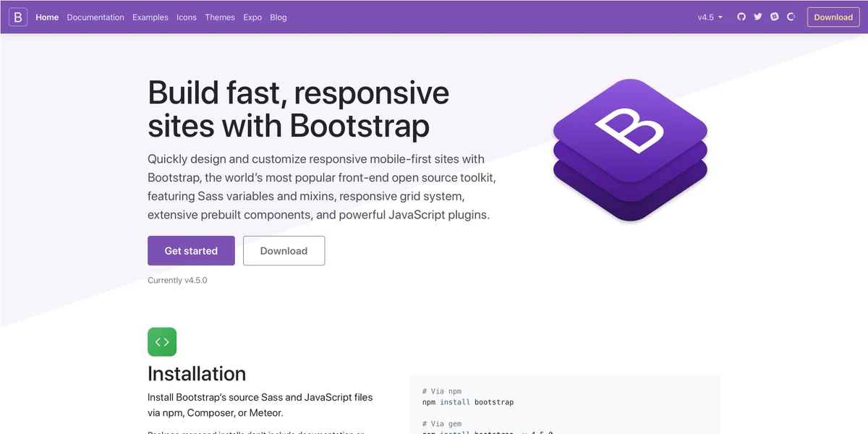Screen dimensions: 868x434
Task: Open the GitHub icon link
Action: coord(741,17)
